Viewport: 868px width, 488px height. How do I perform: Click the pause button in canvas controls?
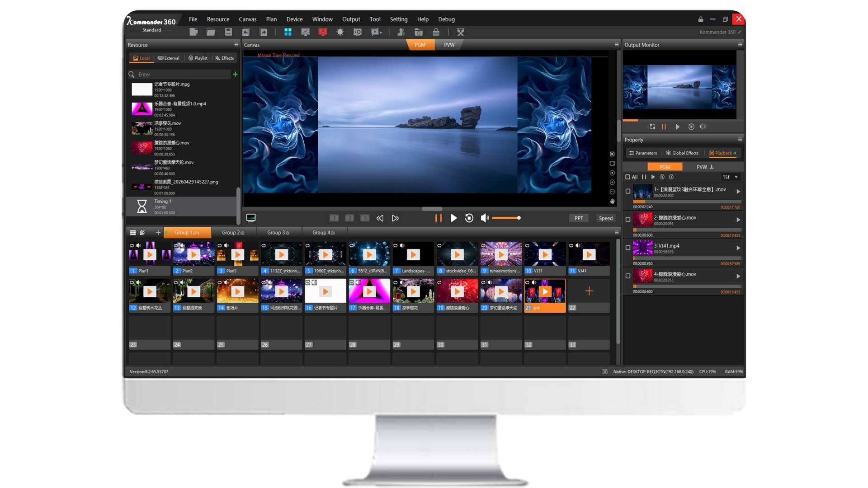click(x=438, y=218)
